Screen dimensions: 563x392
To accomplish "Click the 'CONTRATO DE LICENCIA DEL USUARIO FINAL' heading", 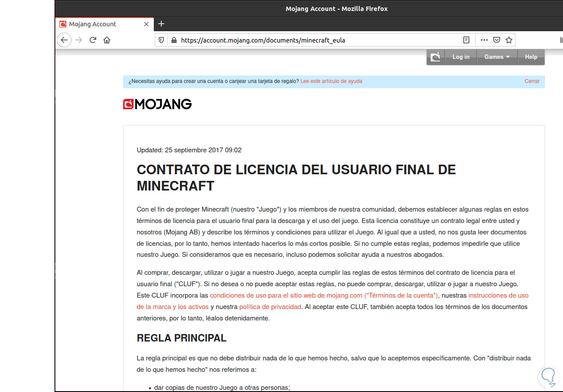I will pyautogui.click(x=296, y=178).
